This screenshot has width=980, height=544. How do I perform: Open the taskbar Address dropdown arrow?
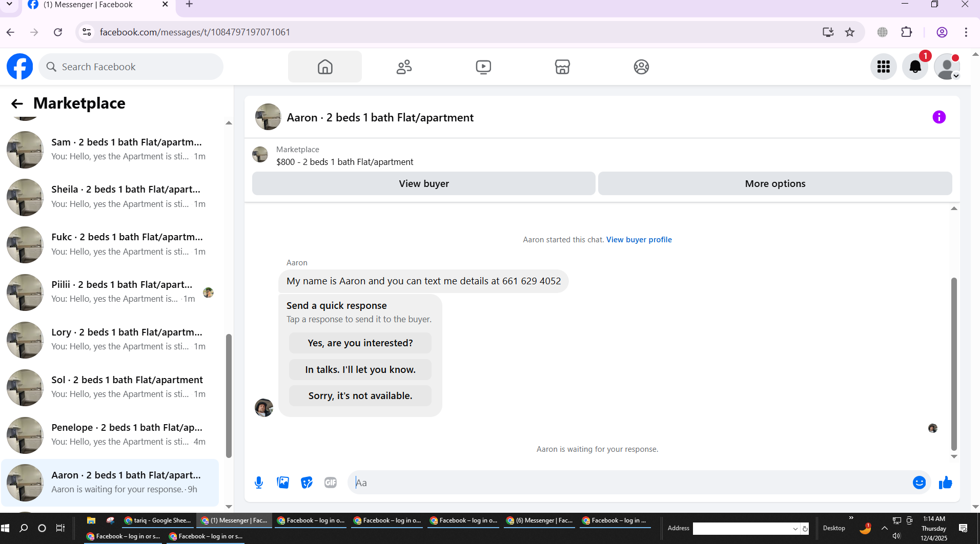click(x=795, y=529)
